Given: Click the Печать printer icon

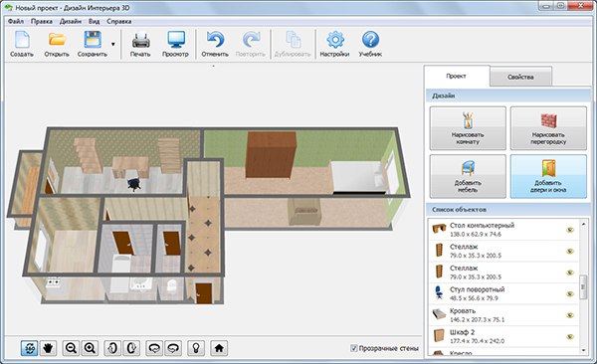Looking at the screenshot, I should (x=140, y=40).
